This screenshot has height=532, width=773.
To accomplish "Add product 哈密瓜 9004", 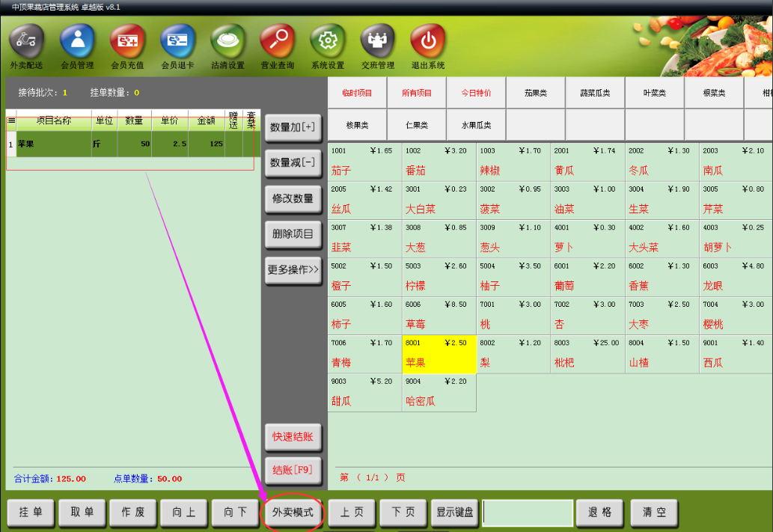I will (x=439, y=393).
